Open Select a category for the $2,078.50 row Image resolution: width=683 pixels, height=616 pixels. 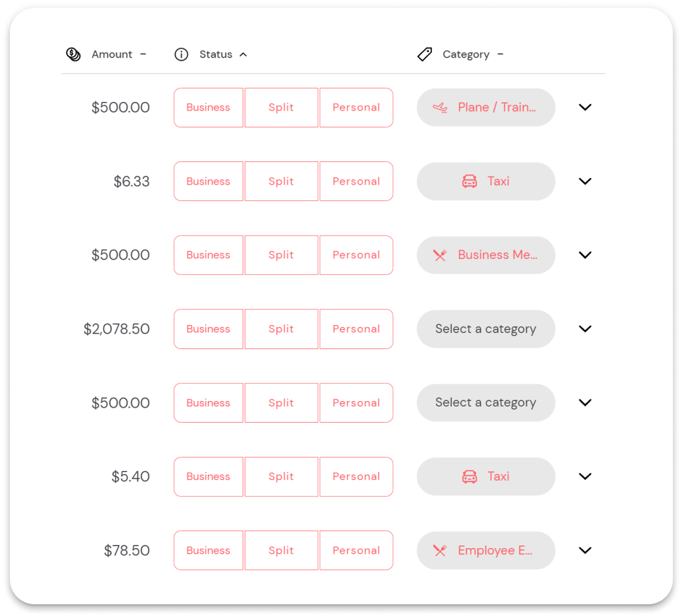pyautogui.click(x=486, y=329)
